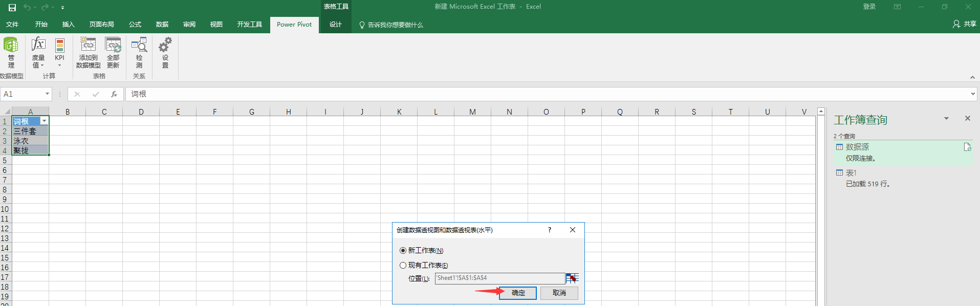
Task: Click the dialog help question mark
Action: [550, 230]
